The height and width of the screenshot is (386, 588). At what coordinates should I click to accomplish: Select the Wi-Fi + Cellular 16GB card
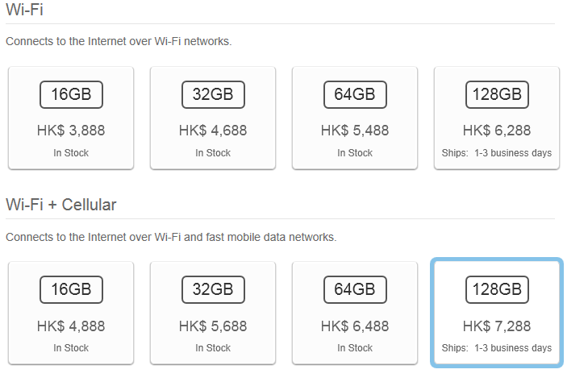[71, 313]
